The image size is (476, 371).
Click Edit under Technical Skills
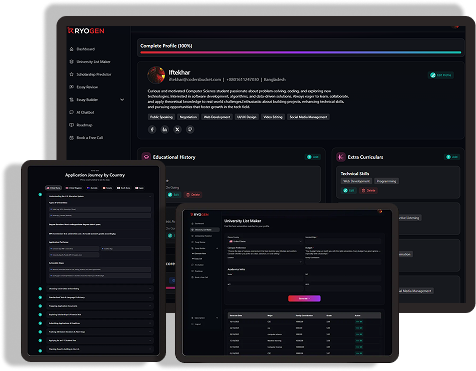pyautogui.click(x=349, y=190)
